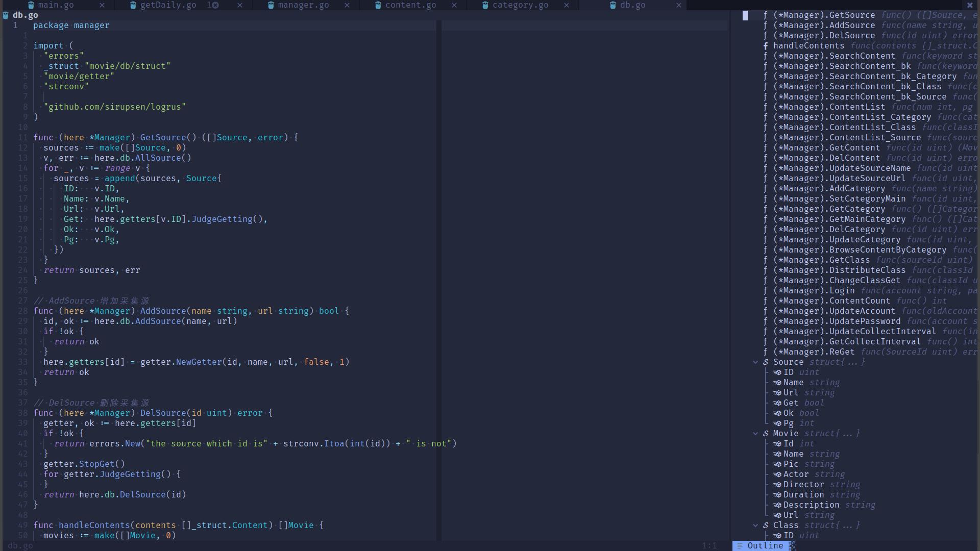
Task: Click the 1:1 cursor position indicator
Action: pyautogui.click(x=709, y=546)
